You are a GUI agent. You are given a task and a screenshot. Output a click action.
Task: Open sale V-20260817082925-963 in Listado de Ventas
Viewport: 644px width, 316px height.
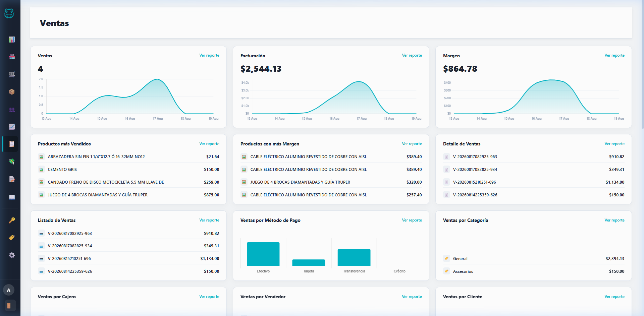coord(128,234)
